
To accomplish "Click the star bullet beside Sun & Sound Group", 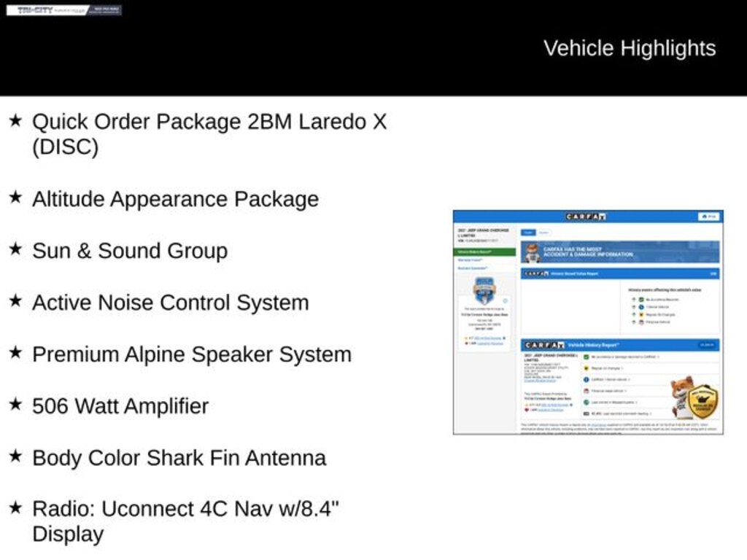I will coord(15,249).
